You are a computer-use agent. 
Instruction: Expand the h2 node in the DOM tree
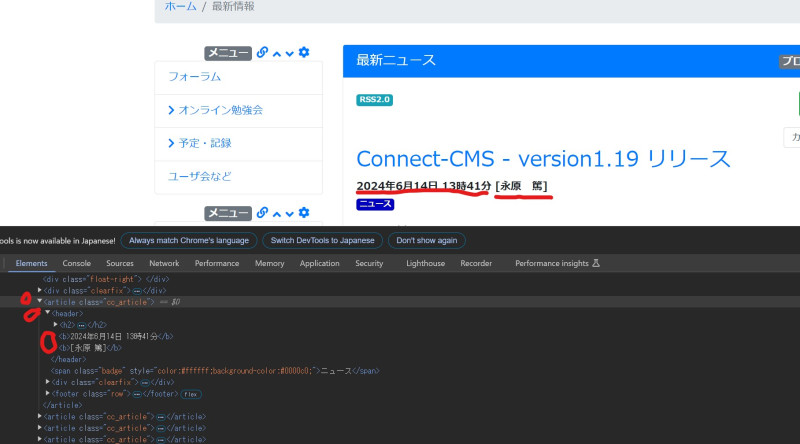point(55,325)
